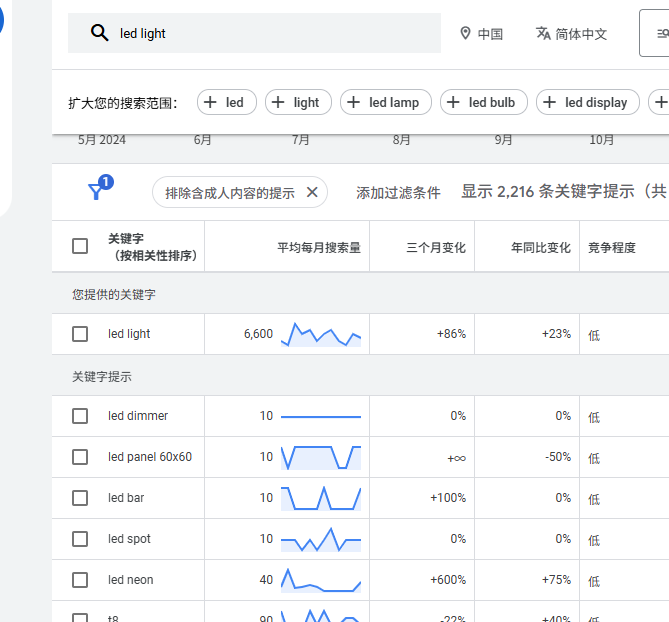Image resolution: width=669 pixels, height=622 pixels.
Task: Click the search magnifier icon
Action: 99,33
